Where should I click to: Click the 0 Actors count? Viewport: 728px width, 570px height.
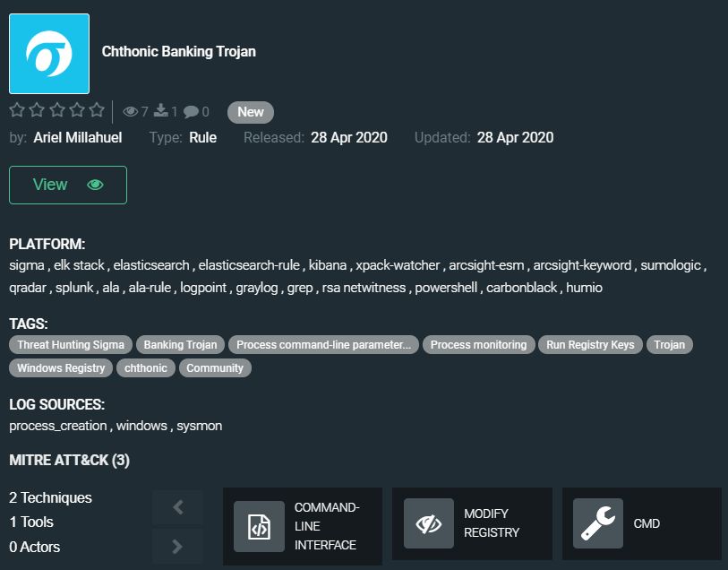(34, 547)
